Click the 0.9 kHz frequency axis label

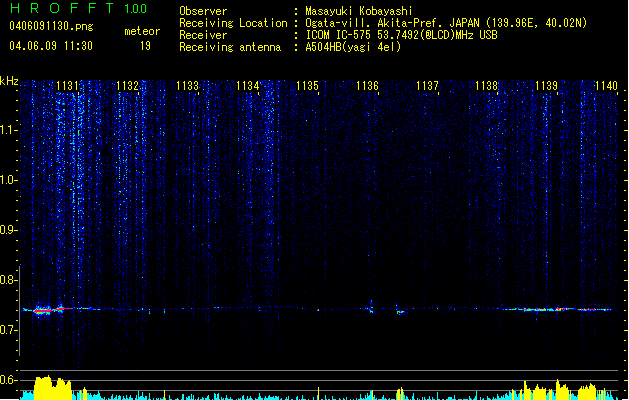[x=8, y=230]
